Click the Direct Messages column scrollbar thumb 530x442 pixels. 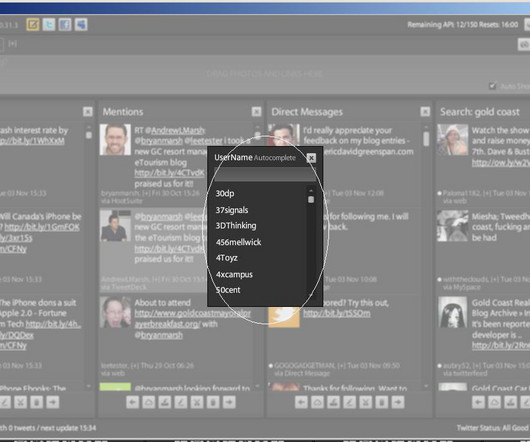tap(426, 139)
